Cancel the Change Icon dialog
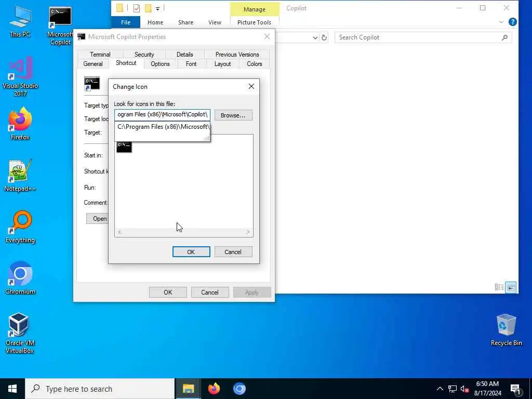Viewport: 532px width, 399px height. [x=233, y=252]
